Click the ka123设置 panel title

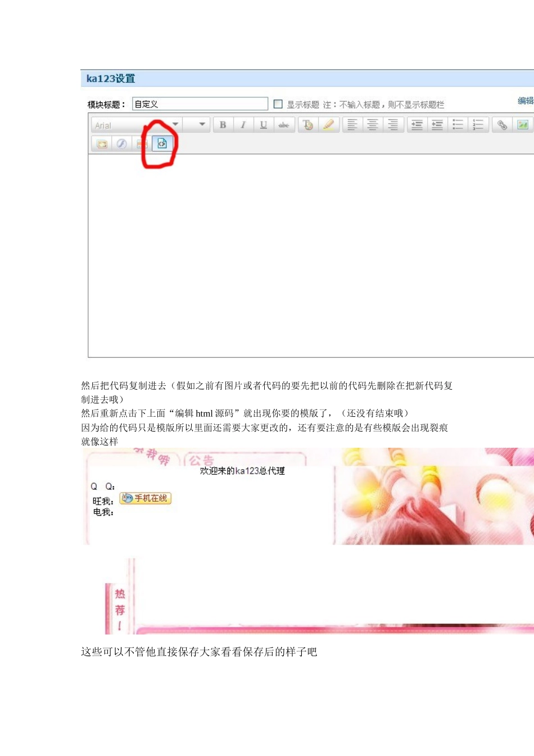[111, 79]
